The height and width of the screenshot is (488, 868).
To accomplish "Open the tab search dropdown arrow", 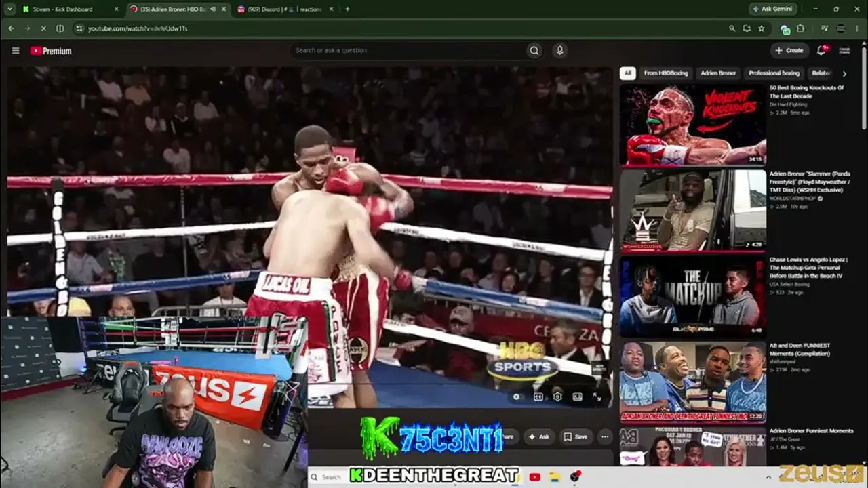I will (x=9, y=9).
